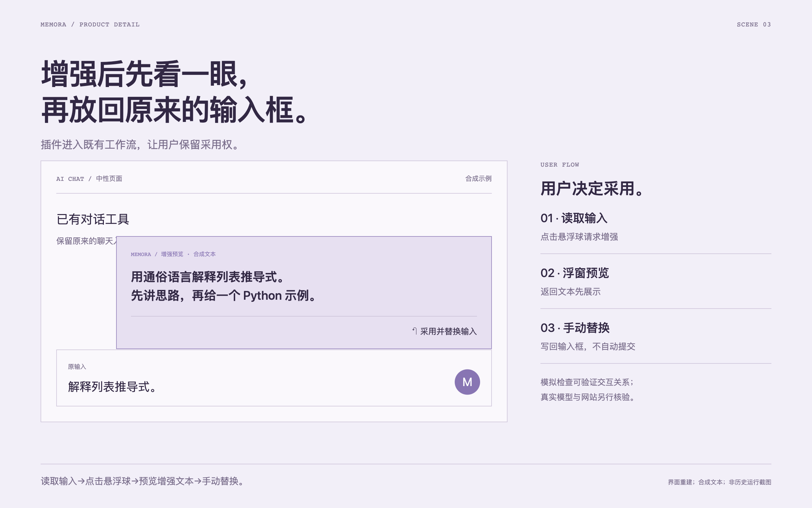Click the text 写回输入框,不自动提交
Screen dimensions: 812x508
588,346
